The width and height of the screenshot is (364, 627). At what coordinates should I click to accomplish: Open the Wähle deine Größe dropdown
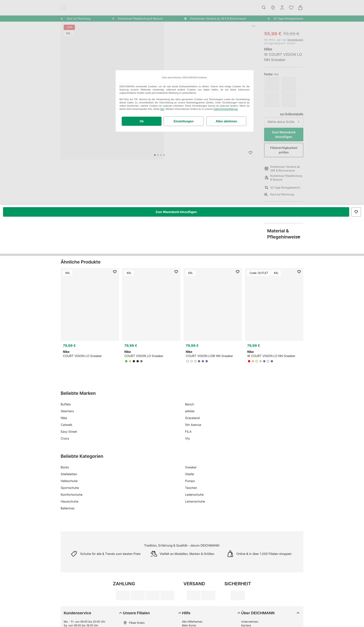(x=283, y=122)
